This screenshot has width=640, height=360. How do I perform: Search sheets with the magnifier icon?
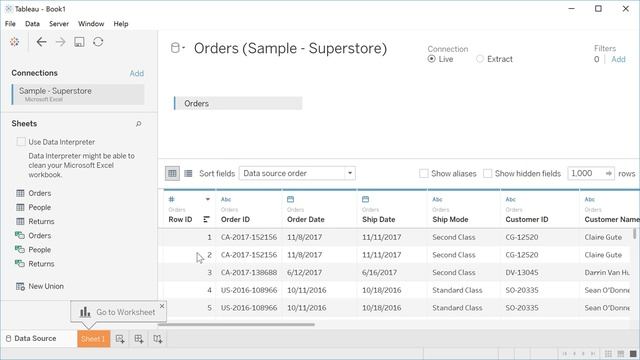pos(139,124)
